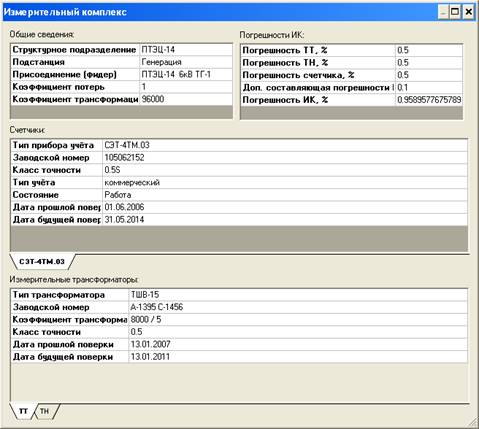This screenshot has height=429, width=479.
Task: Switch to the ТН transformer tab
Action: coord(45,411)
